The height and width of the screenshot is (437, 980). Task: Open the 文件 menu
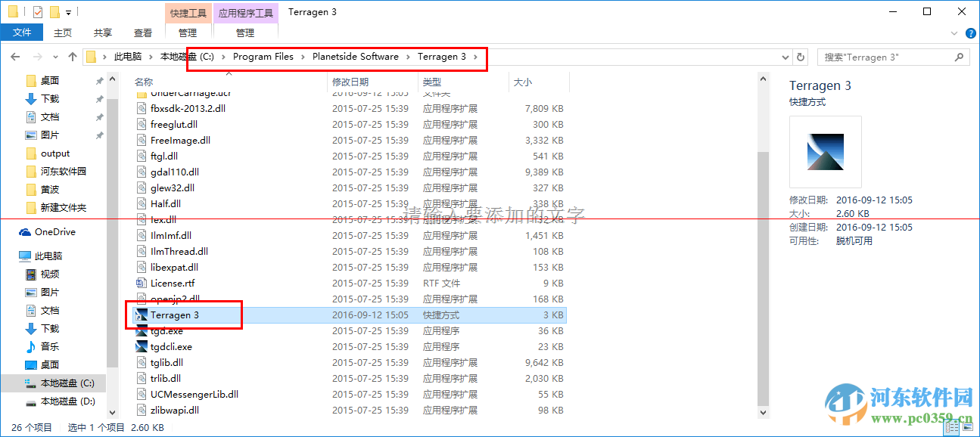coord(22,33)
